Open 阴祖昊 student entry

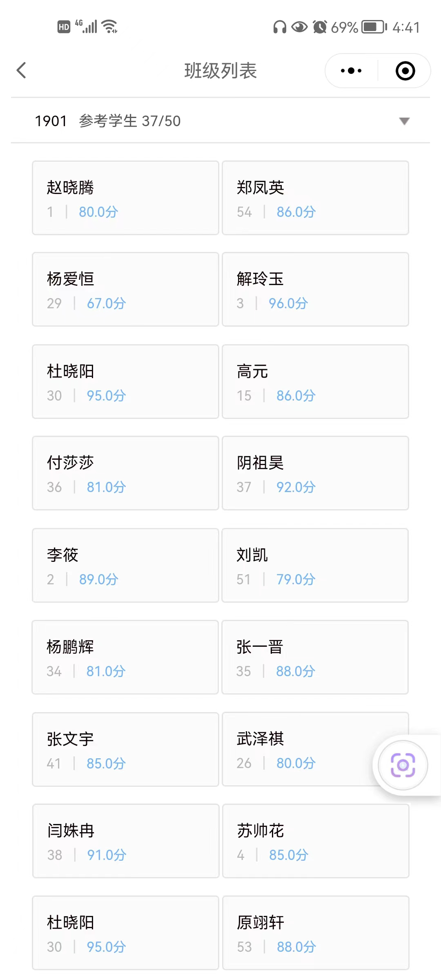click(x=315, y=473)
